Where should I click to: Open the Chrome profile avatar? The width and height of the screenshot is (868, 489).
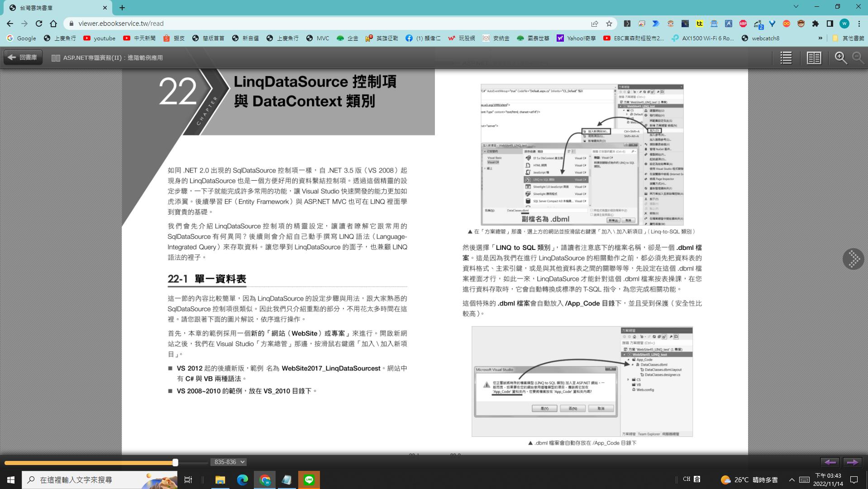tap(844, 24)
